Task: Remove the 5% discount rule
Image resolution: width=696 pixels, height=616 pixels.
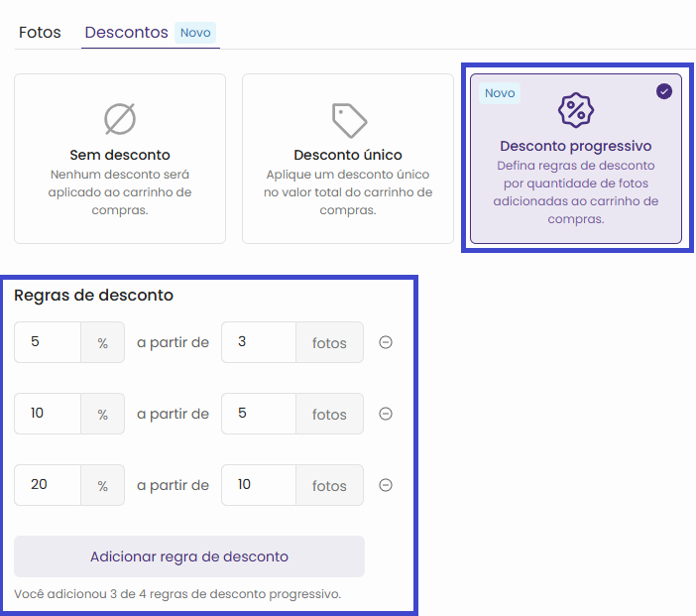Action: (x=386, y=343)
